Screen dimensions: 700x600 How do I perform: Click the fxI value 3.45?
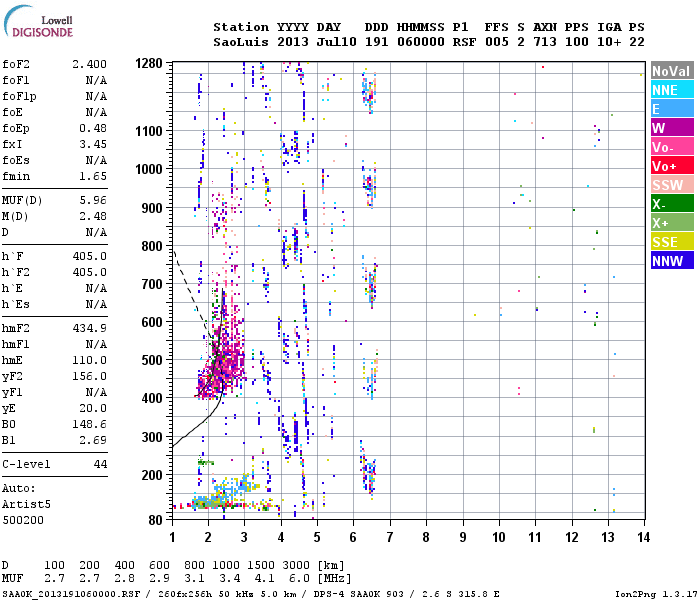(x=93, y=144)
